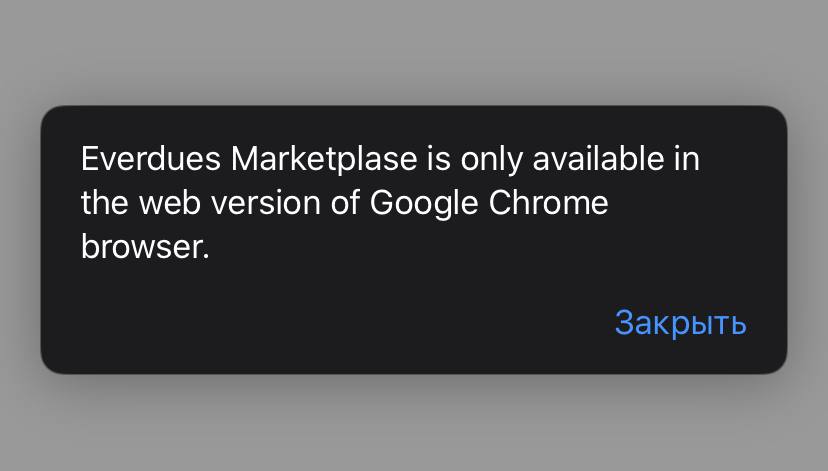Click the alert message text

[x=390, y=203]
